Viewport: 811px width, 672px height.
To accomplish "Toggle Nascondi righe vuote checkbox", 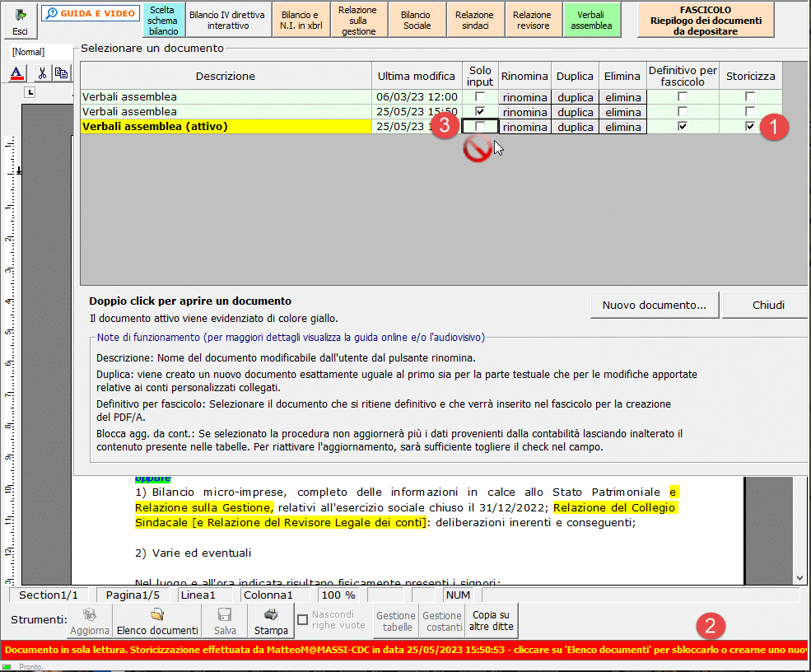I will (303, 619).
